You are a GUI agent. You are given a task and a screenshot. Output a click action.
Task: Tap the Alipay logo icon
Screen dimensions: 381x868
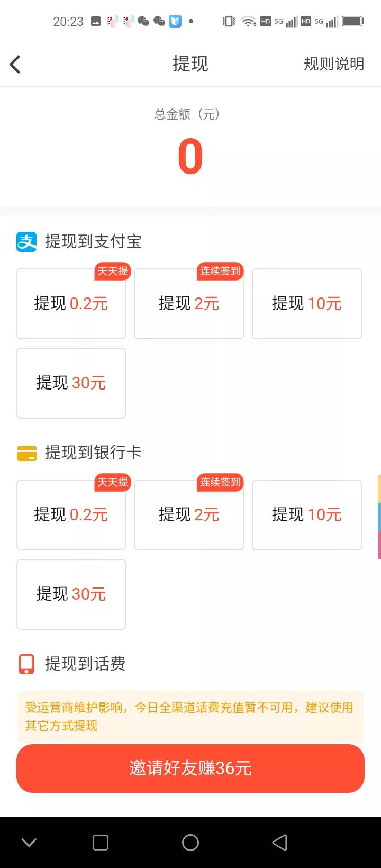click(26, 242)
